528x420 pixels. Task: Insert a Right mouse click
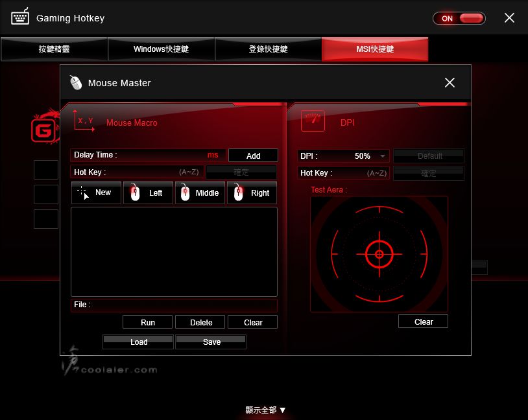pyautogui.click(x=252, y=192)
